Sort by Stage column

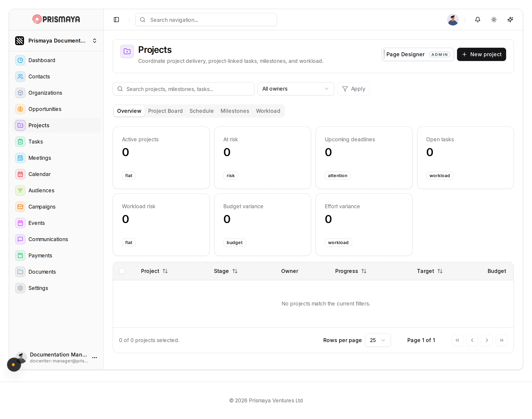point(226,271)
